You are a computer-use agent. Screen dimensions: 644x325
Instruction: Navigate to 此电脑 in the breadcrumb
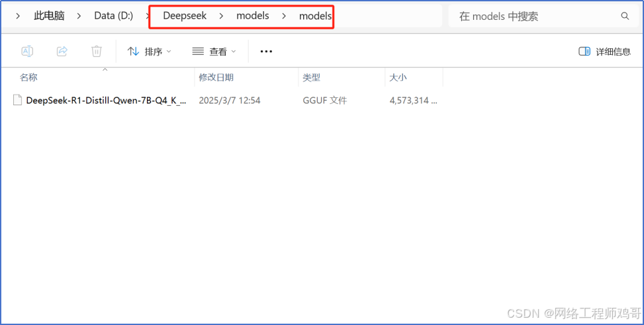49,16
